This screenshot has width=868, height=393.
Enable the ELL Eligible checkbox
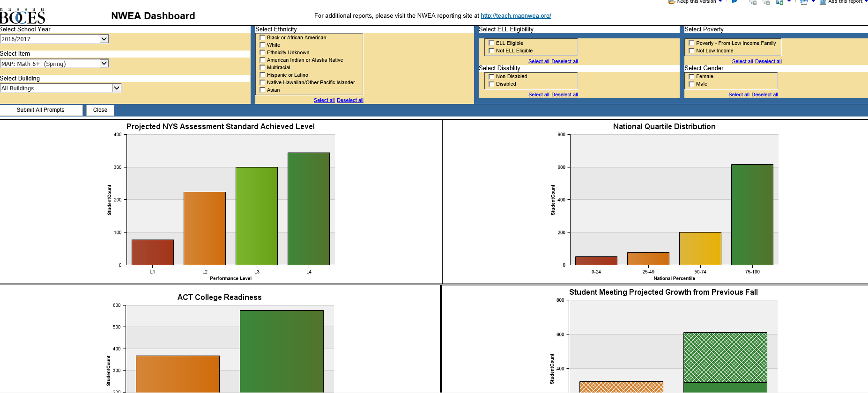(491, 43)
